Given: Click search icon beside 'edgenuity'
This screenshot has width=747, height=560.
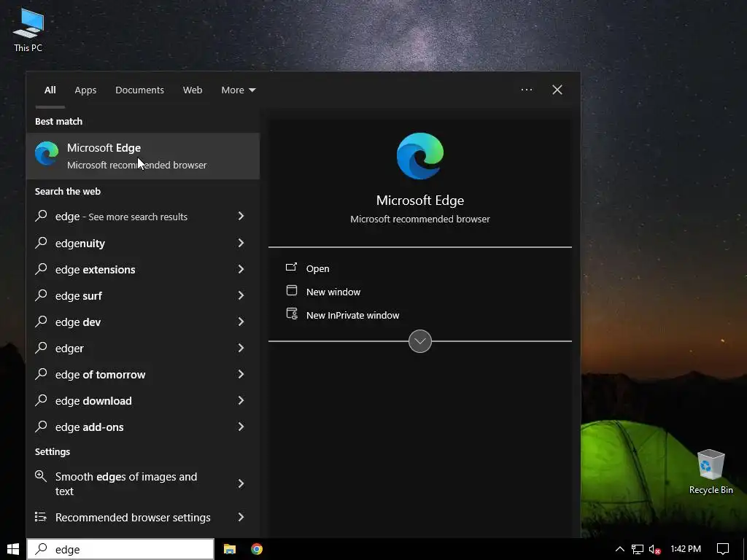Looking at the screenshot, I should (42, 242).
